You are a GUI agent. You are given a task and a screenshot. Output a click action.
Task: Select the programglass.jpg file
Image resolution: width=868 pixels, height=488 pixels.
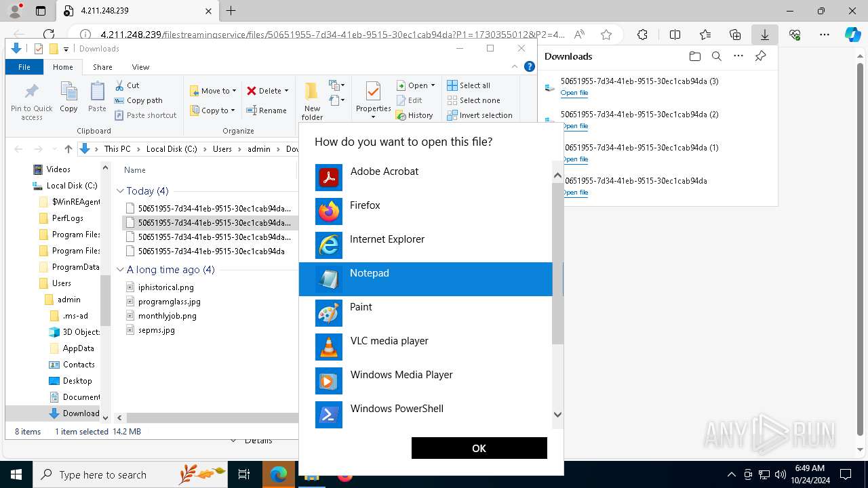coord(163,302)
